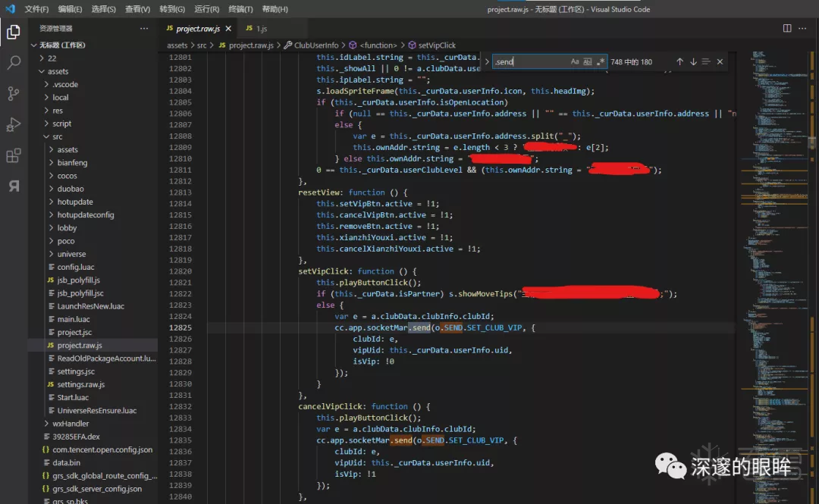Close the find widget
The height and width of the screenshot is (504, 819).
(x=720, y=61)
